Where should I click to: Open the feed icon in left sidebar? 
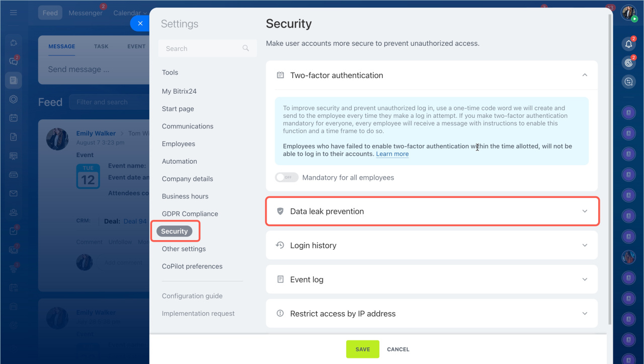[14, 80]
